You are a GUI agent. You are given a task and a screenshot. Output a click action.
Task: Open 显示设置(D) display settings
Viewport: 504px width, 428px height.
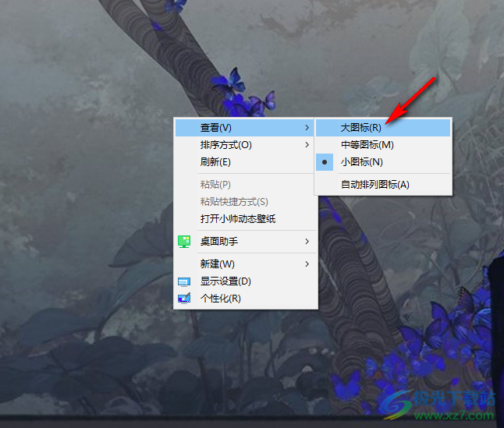(245, 281)
